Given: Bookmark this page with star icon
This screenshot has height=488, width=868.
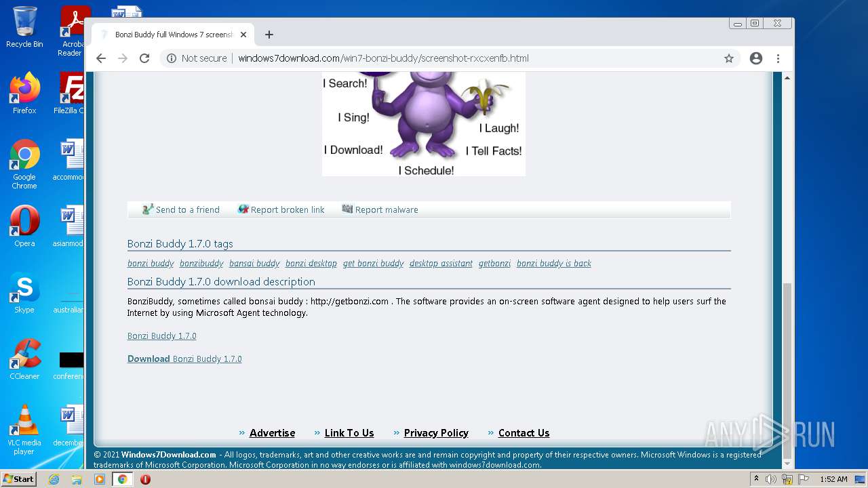Looking at the screenshot, I should 729,58.
